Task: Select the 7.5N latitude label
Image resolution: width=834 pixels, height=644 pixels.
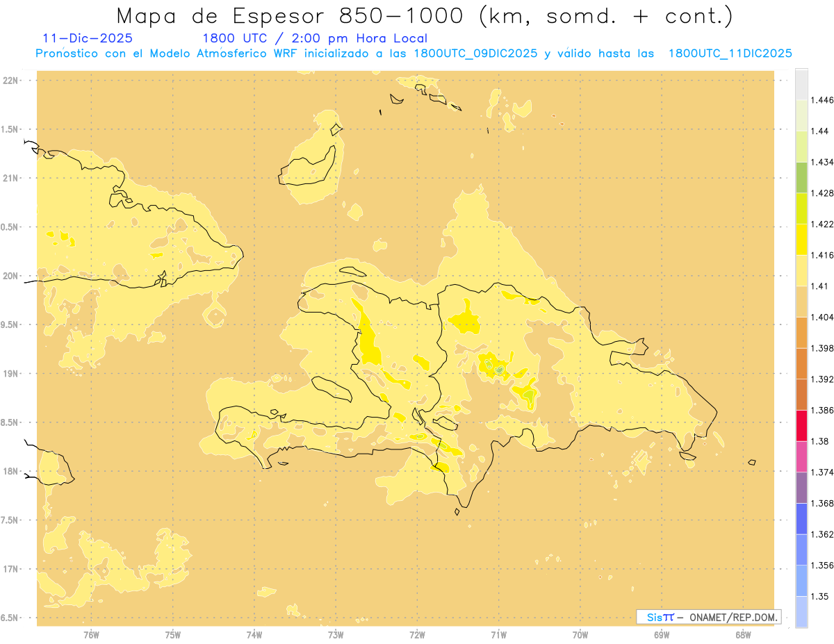Action: [9, 520]
